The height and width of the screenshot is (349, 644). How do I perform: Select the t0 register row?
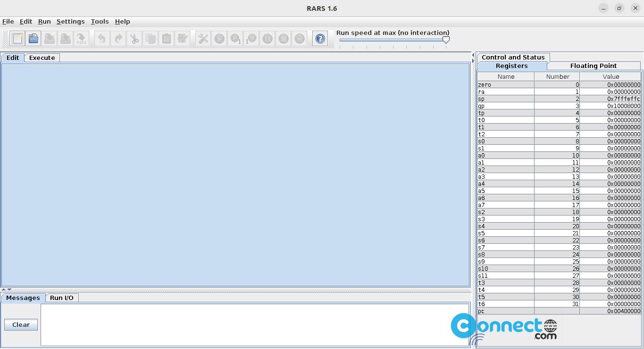coord(559,120)
